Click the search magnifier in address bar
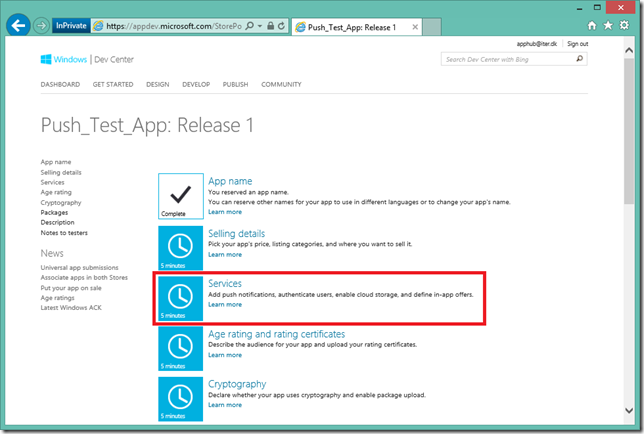Screen dimensions: 644x434 (x=250, y=26)
